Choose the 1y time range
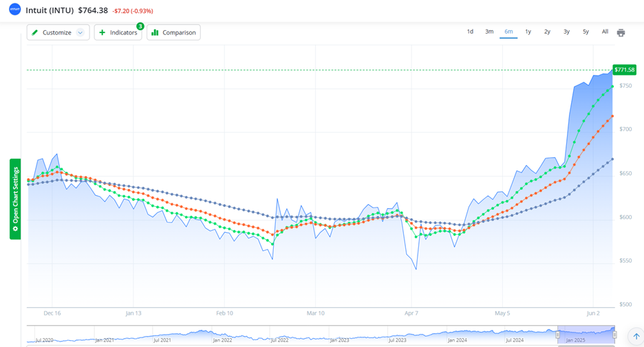This screenshot has height=347, width=644. coord(528,32)
